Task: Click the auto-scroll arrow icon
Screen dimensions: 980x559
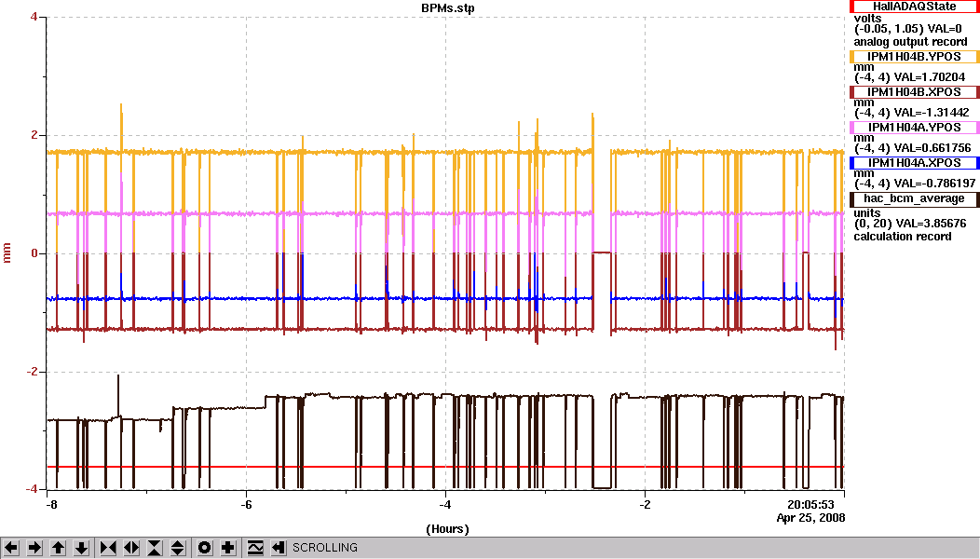Action: 279,548
